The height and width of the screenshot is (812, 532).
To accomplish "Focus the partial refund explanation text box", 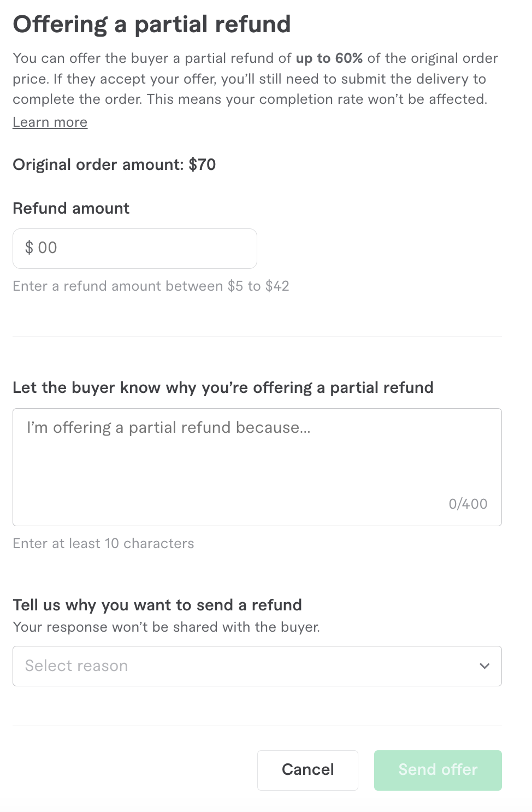I will coord(257,470).
